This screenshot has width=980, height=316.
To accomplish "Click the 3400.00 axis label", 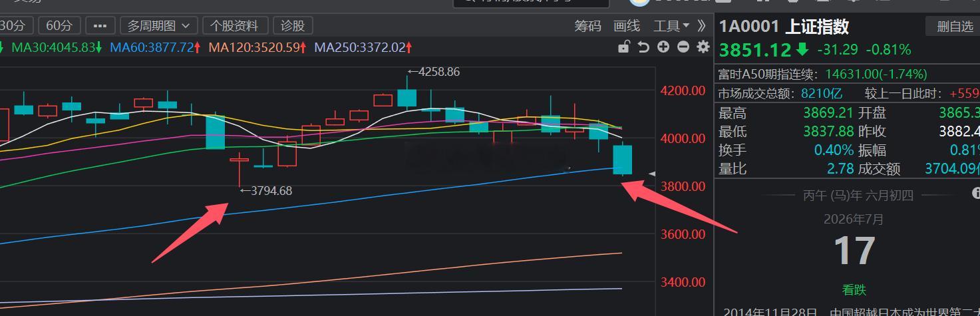I will 683,282.
